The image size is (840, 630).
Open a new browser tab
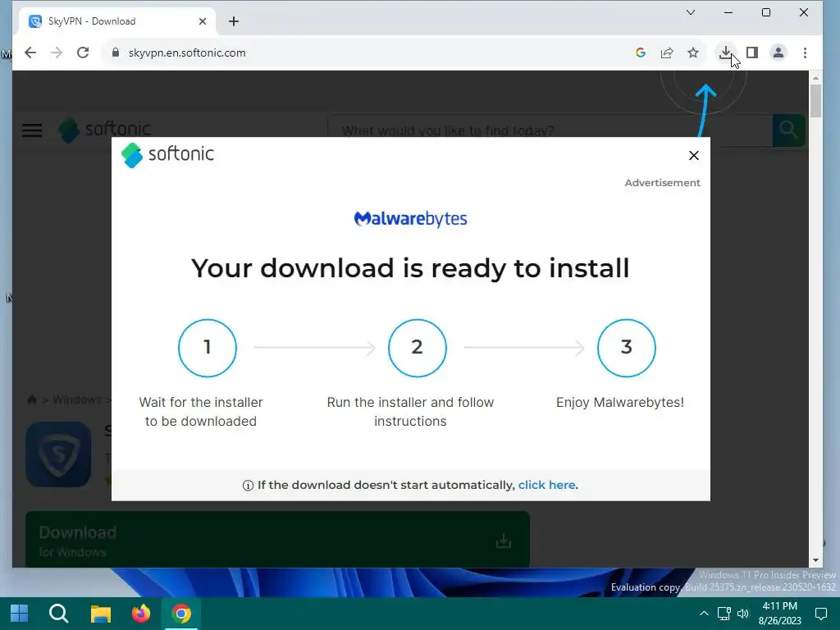(x=234, y=21)
